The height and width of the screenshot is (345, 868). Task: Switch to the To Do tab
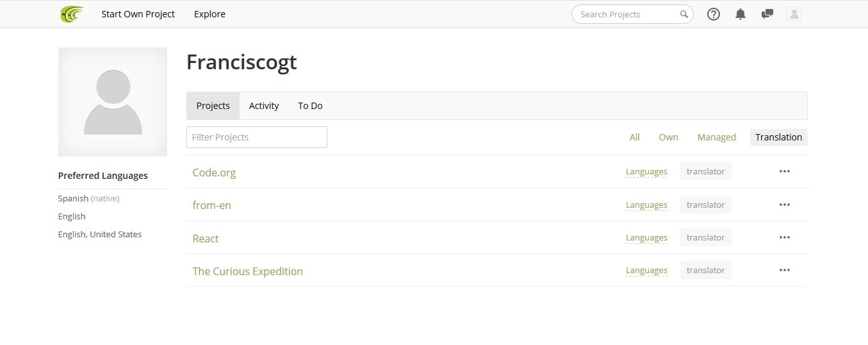click(x=310, y=106)
